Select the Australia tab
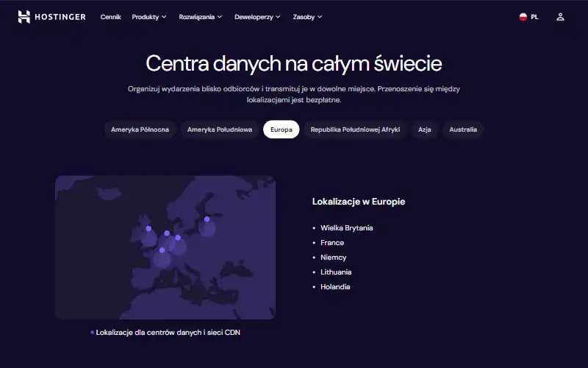Screen dimensions: 588x368 point(463,130)
